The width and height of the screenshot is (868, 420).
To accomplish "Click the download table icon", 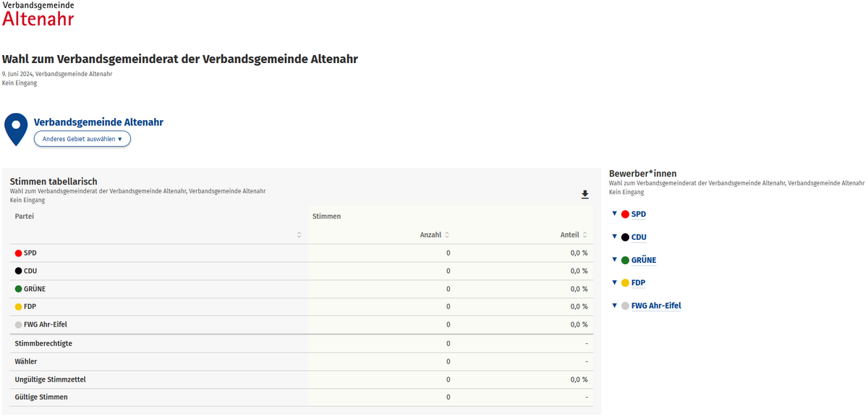I will tap(585, 195).
